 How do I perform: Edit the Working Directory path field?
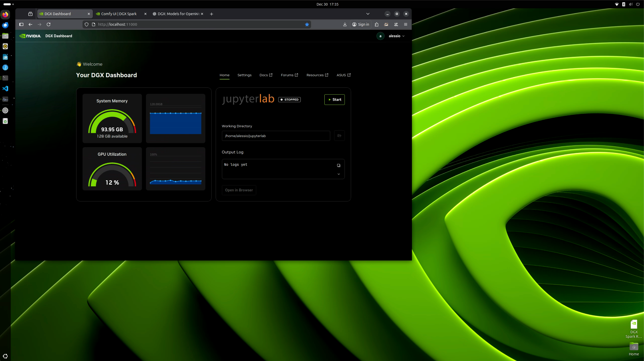[x=276, y=136]
